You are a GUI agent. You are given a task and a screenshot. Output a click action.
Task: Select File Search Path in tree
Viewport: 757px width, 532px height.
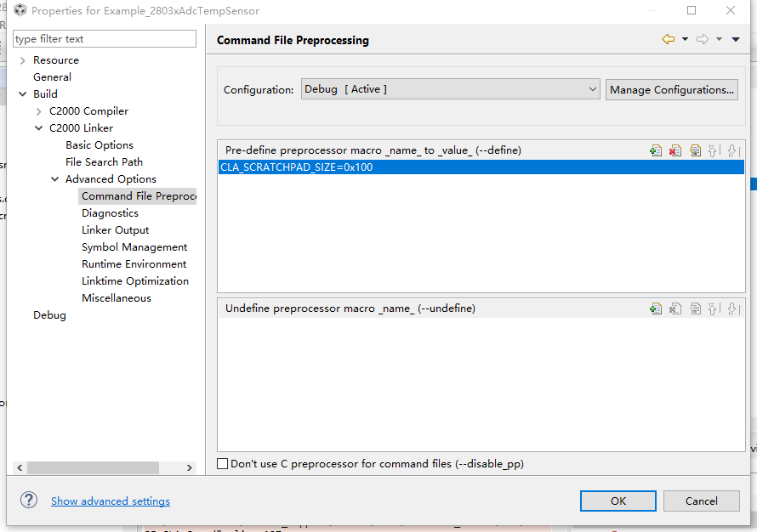click(104, 162)
